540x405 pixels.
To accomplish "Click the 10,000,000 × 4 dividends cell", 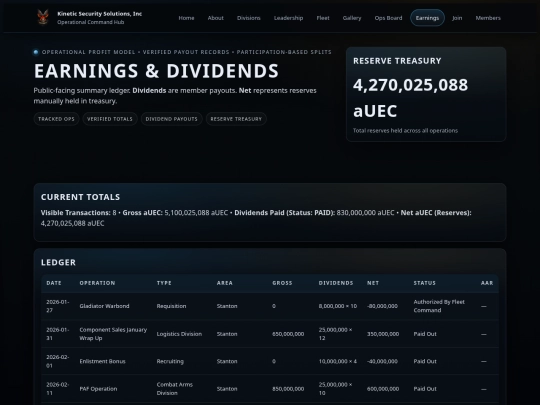I will coord(338,361).
